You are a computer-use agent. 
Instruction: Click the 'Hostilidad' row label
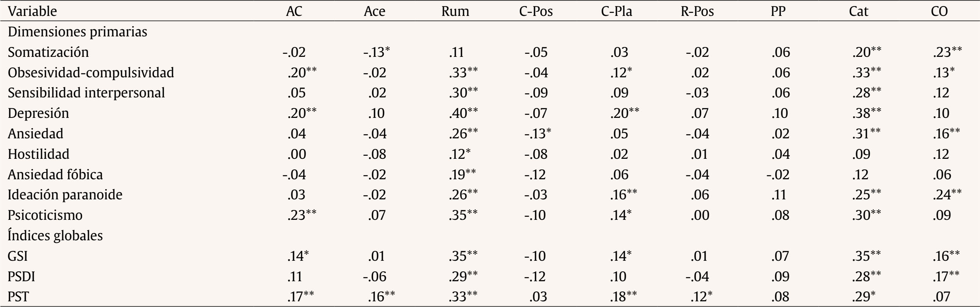pos(39,154)
